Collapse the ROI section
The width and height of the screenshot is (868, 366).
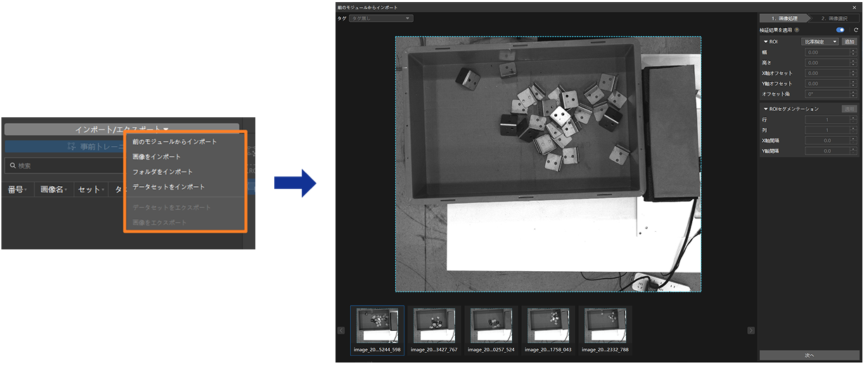(x=765, y=41)
